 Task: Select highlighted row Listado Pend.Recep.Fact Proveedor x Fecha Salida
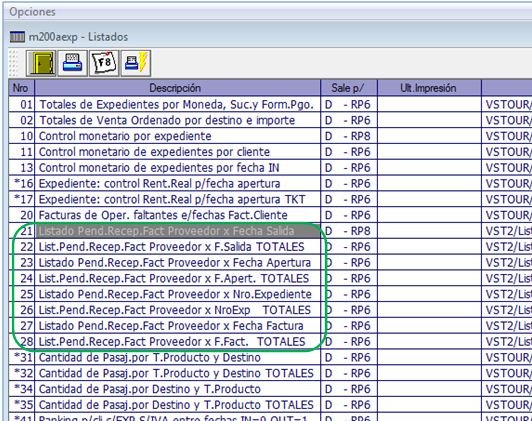(177, 231)
